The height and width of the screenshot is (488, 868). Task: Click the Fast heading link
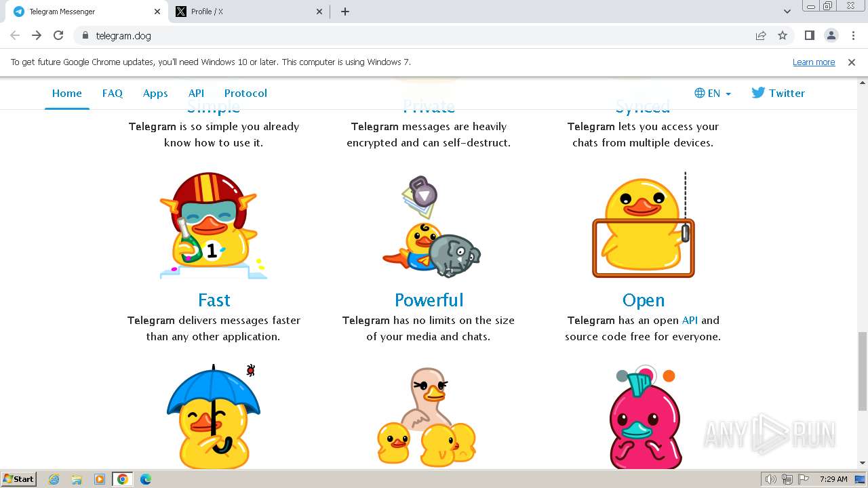pyautogui.click(x=214, y=300)
